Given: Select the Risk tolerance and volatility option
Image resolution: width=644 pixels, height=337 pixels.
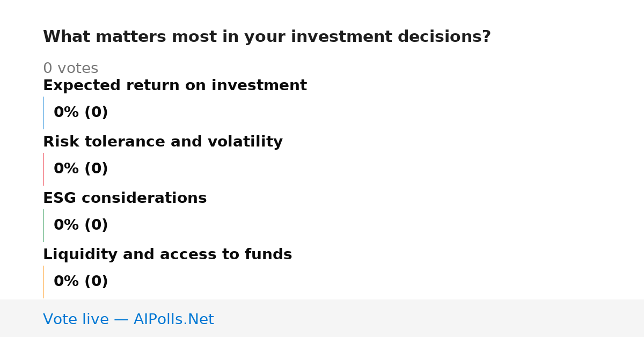Looking at the screenshot, I should click(x=163, y=142).
